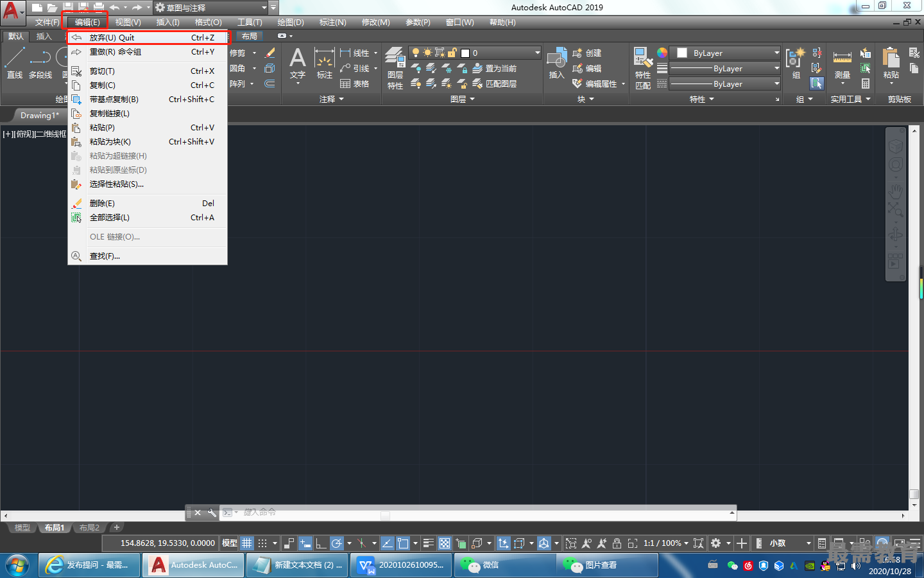
Task: Click the layer color swatch in layer dropdown
Action: point(465,53)
